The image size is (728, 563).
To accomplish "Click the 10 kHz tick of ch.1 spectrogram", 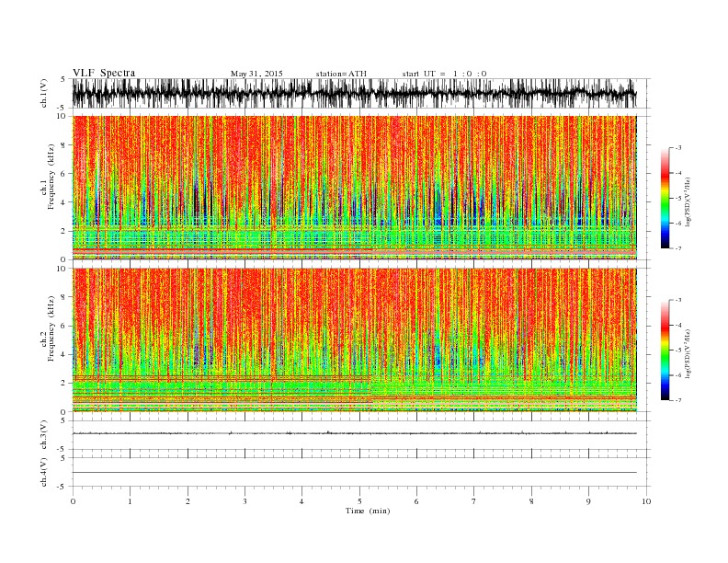I will pyautogui.click(x=63, y=116).
